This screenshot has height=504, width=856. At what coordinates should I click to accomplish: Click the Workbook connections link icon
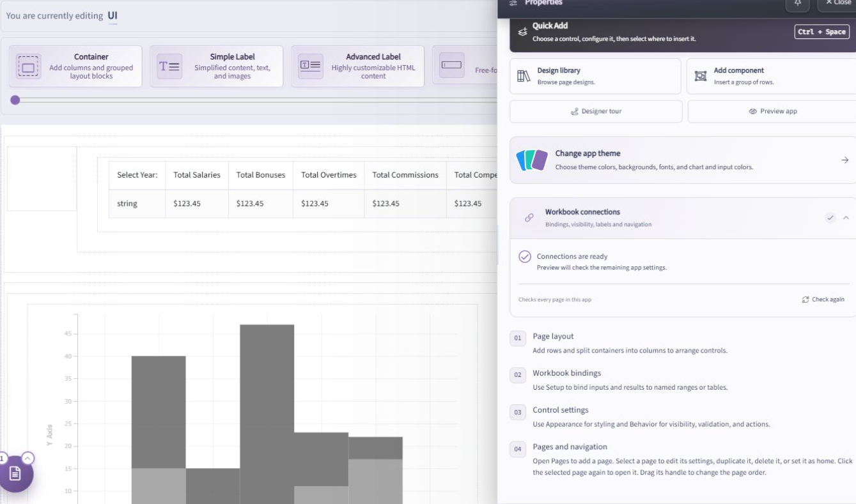[x=529, y=218]
